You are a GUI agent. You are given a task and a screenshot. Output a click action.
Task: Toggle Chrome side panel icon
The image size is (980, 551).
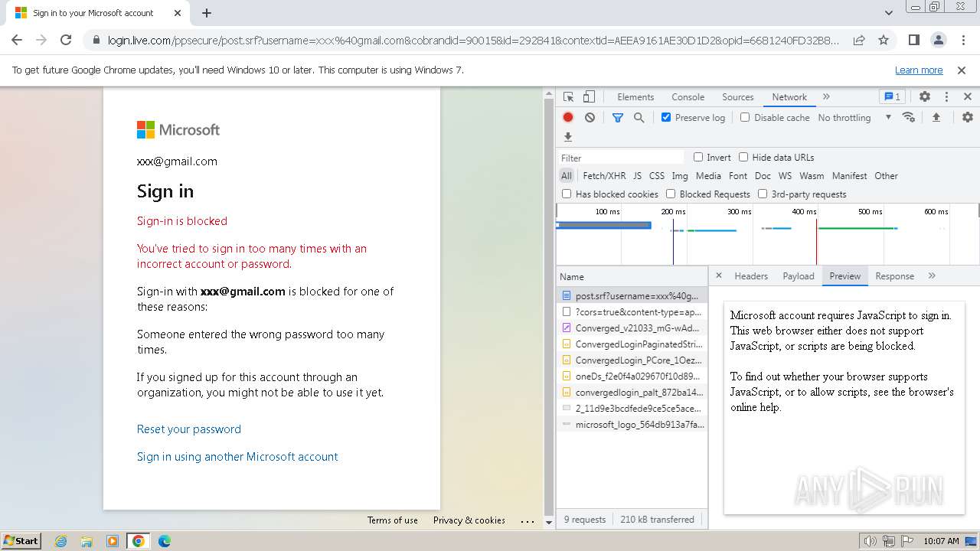pyautogui.click(x=913, y=40)
